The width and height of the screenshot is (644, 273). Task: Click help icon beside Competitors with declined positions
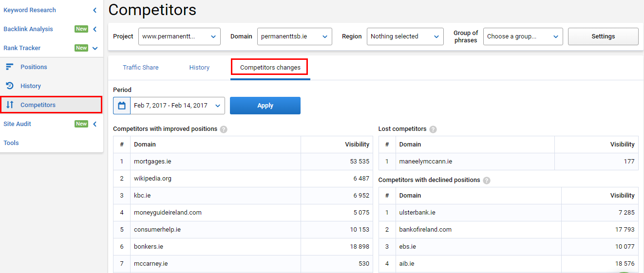[487, 180]
